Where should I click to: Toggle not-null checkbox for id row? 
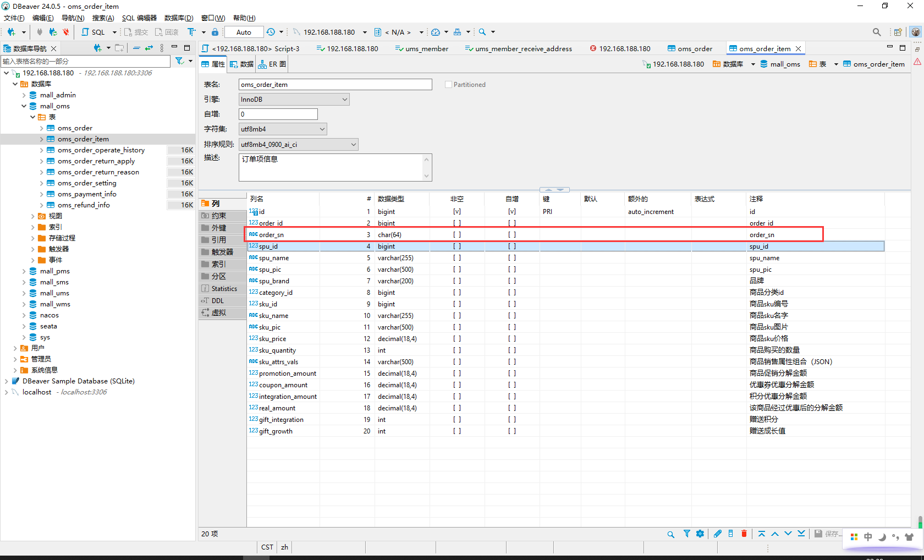(x=457, y=212)
